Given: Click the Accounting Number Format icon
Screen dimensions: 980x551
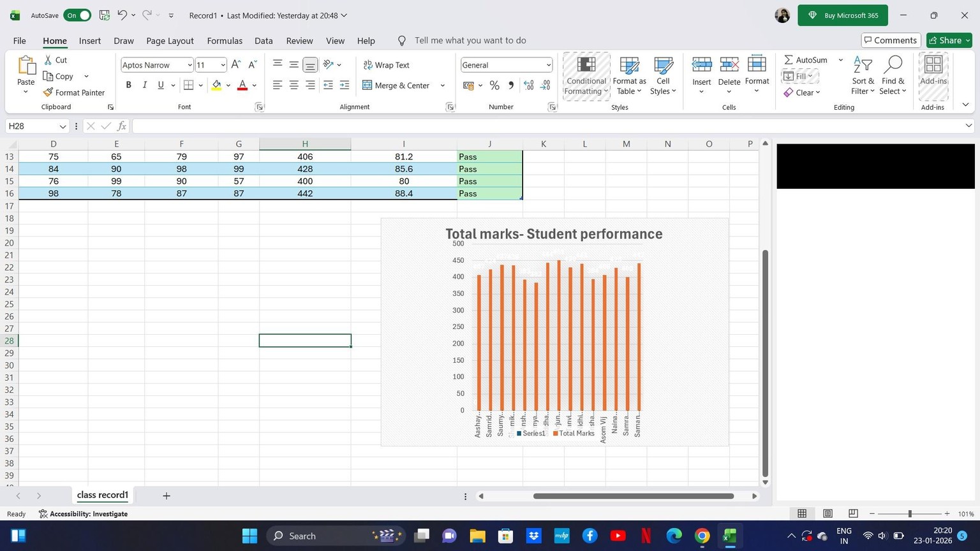Looking at the screenshot, I should pos(468,85).
